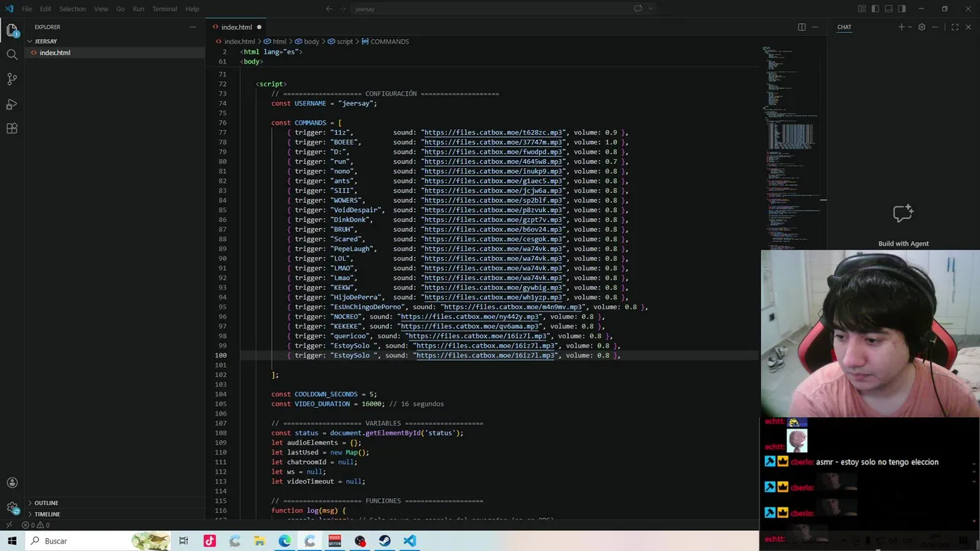Open Task View in the taskbar
Viewport: 980px width, 551px height.
click(184, 541)
